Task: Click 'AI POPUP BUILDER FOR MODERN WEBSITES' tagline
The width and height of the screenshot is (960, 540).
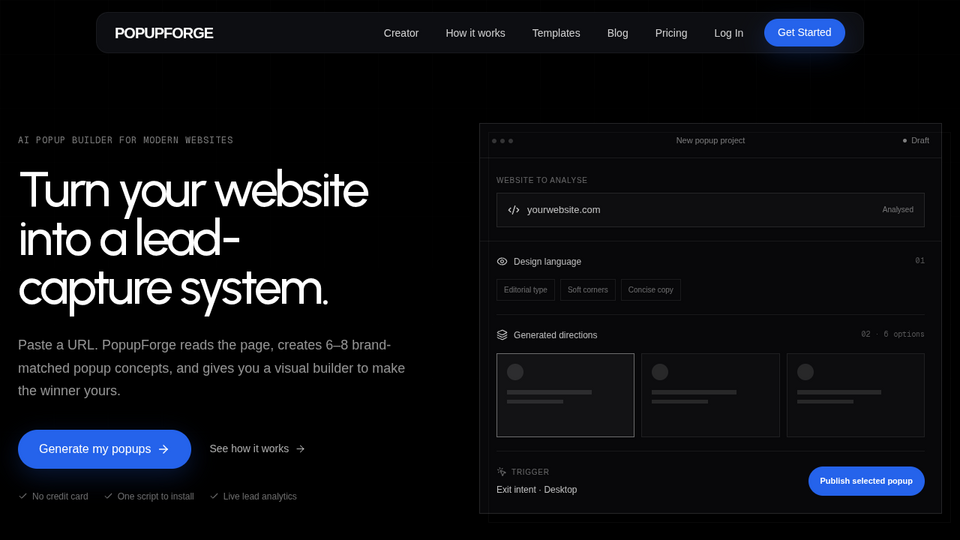Action: pos(126,140)
